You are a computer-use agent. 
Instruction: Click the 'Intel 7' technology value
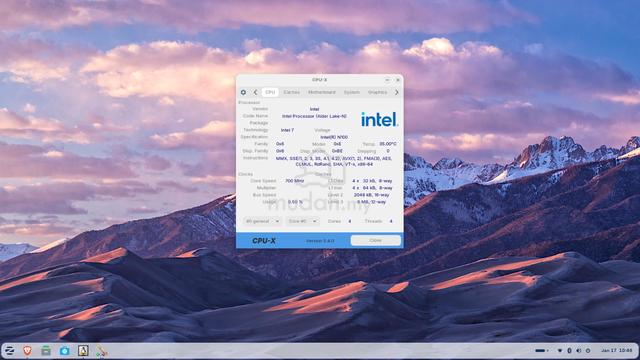tap(287, 130)
